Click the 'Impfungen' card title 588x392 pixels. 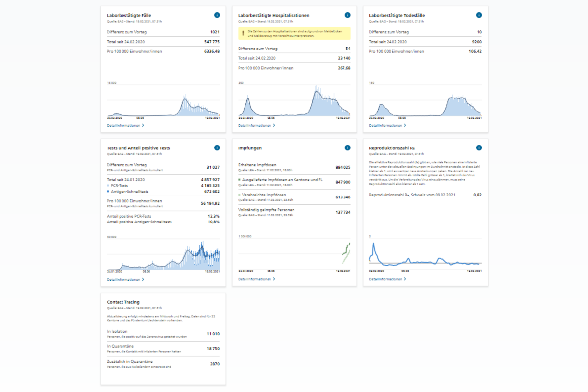coord(250,147)
